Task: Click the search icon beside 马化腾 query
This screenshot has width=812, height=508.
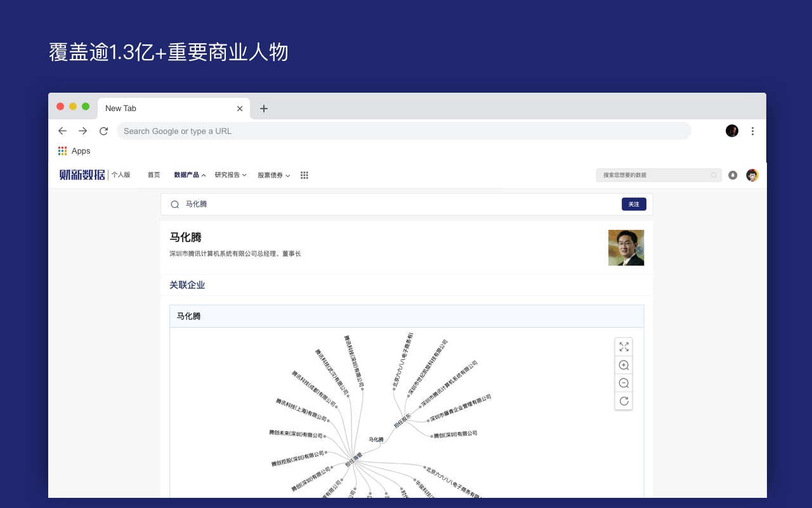Action: [x=175, y=204]
